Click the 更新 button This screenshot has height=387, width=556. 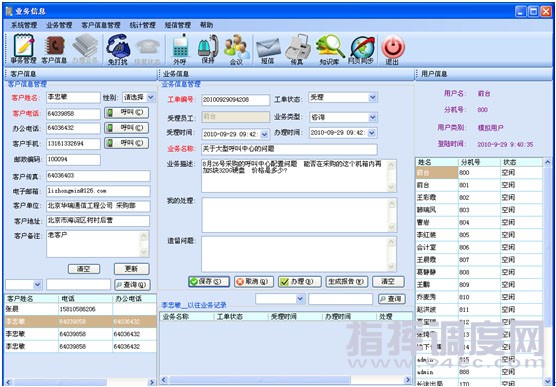(x=132, y=269)
